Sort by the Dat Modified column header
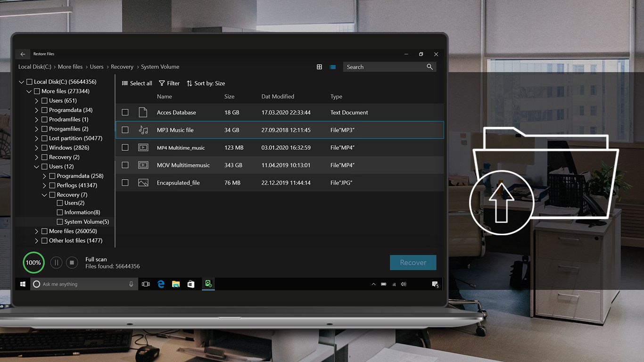The width and height of the screenshot is (644, 362). (x=278, y=97)
